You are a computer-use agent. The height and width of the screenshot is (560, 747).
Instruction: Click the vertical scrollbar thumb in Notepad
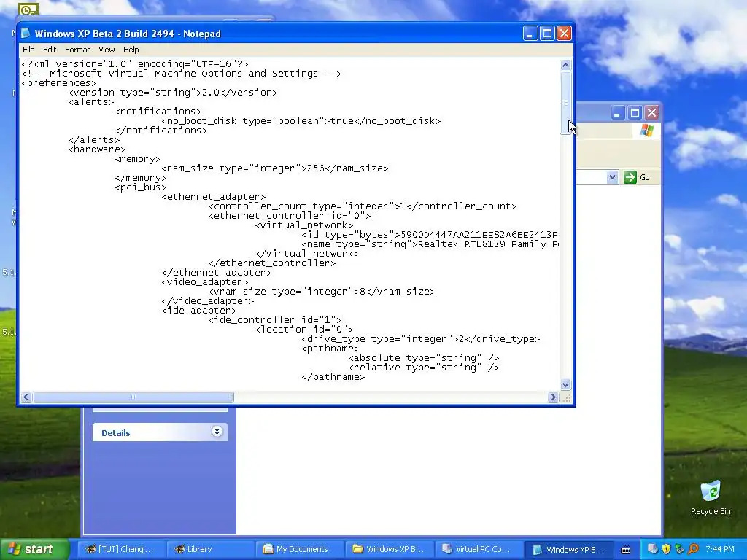pos(565,103)
